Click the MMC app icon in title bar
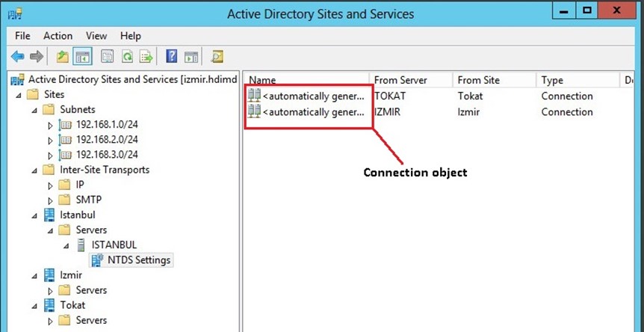644x332 pixels. [15, 14]
